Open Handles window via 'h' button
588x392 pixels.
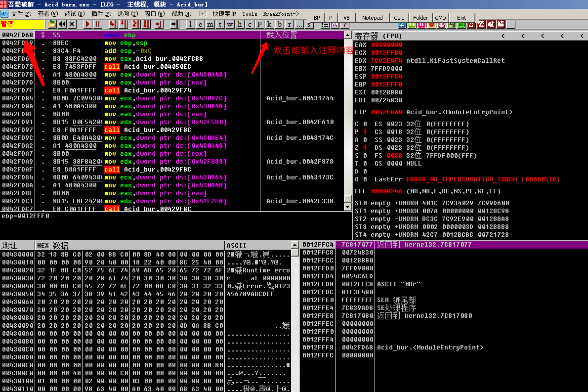pyautogui.click(x=240, y=24)
